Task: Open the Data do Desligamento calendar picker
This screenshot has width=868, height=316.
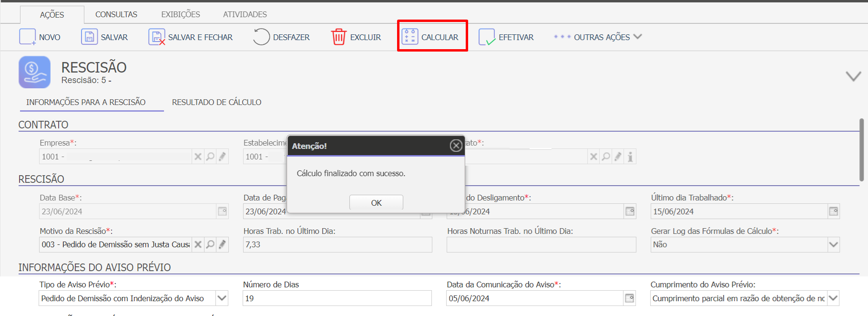Action: tap(630, 211)
